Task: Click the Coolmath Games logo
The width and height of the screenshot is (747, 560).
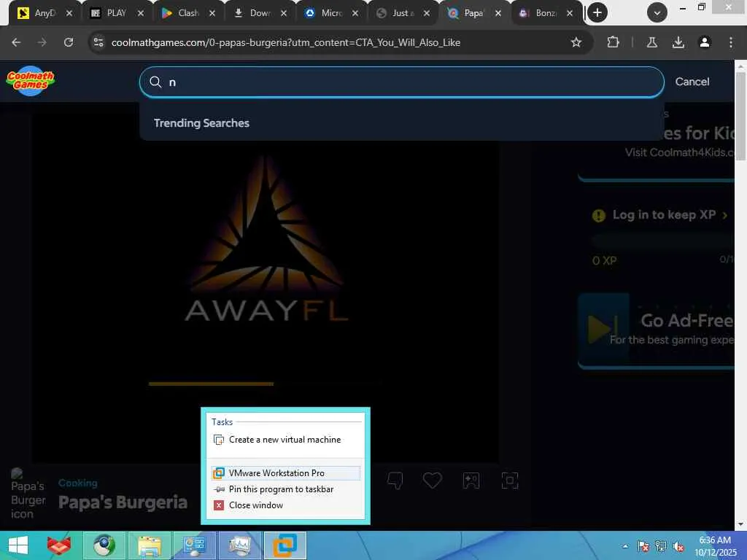Action: pyautogui.click(x=31, y=81)
